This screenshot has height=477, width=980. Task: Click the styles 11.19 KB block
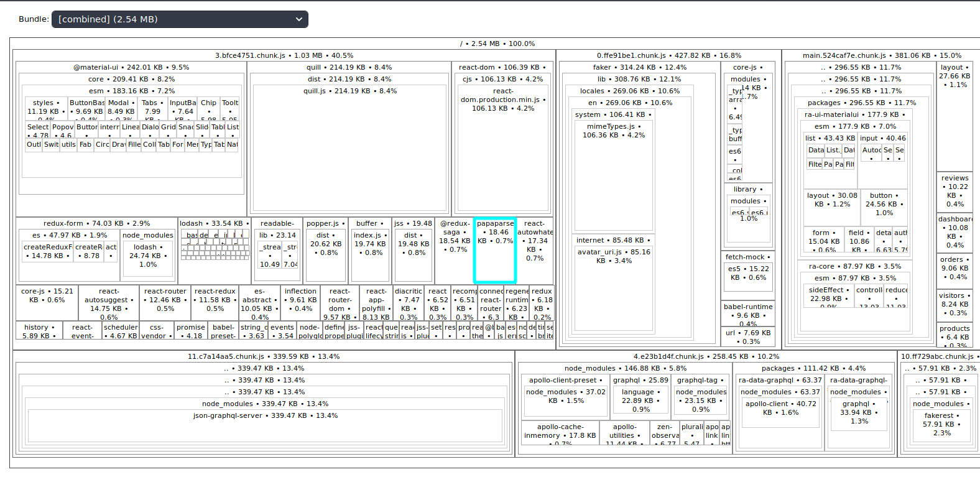click(x=46, y=108)
